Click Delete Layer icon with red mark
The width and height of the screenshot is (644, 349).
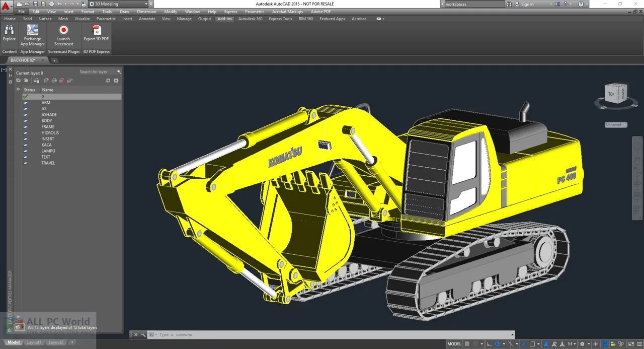tap(62, 80)
